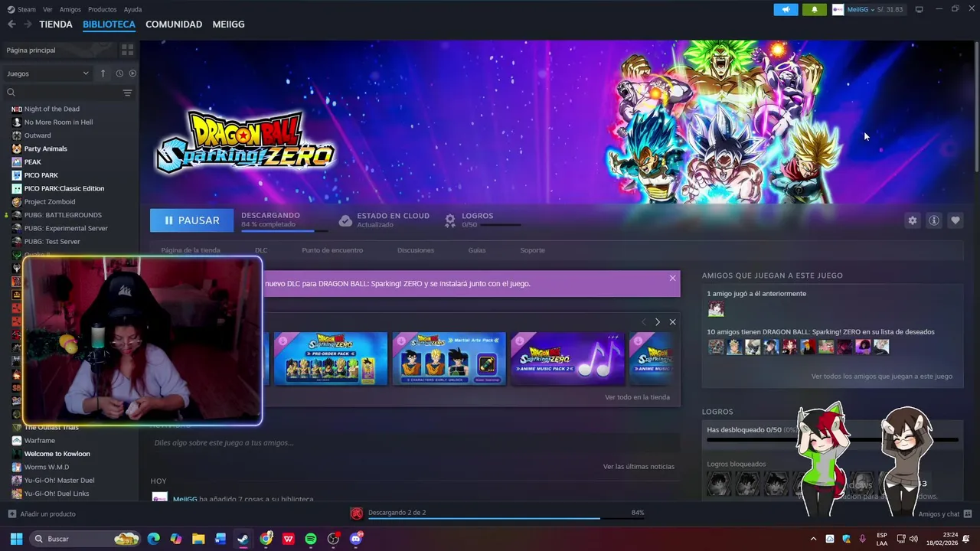
Task: Click Ver las últimas noticias
Action: pyautogui.click(x=639, y=467)
